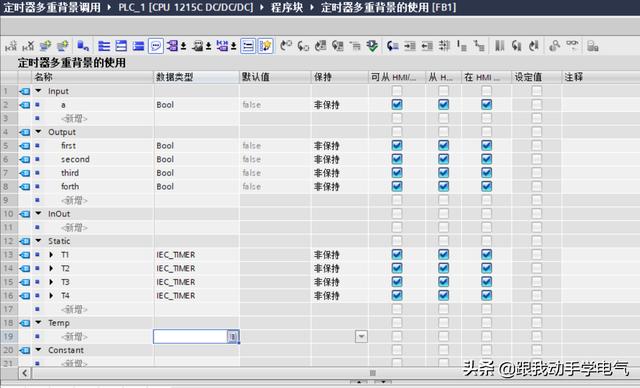Screen dimensions: 640x388
Task: Toggle the free comments speech bubble icon
Action: [x=156, y=46]
